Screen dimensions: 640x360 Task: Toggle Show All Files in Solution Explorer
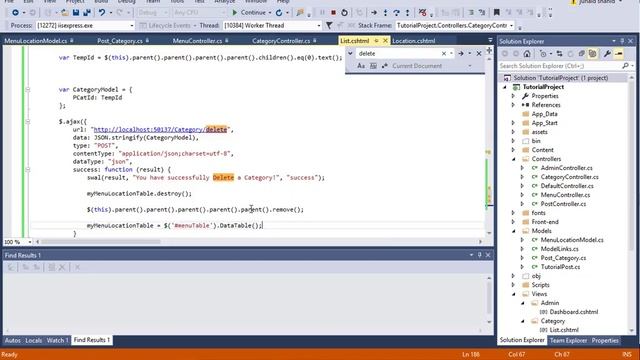pos(592,54)
